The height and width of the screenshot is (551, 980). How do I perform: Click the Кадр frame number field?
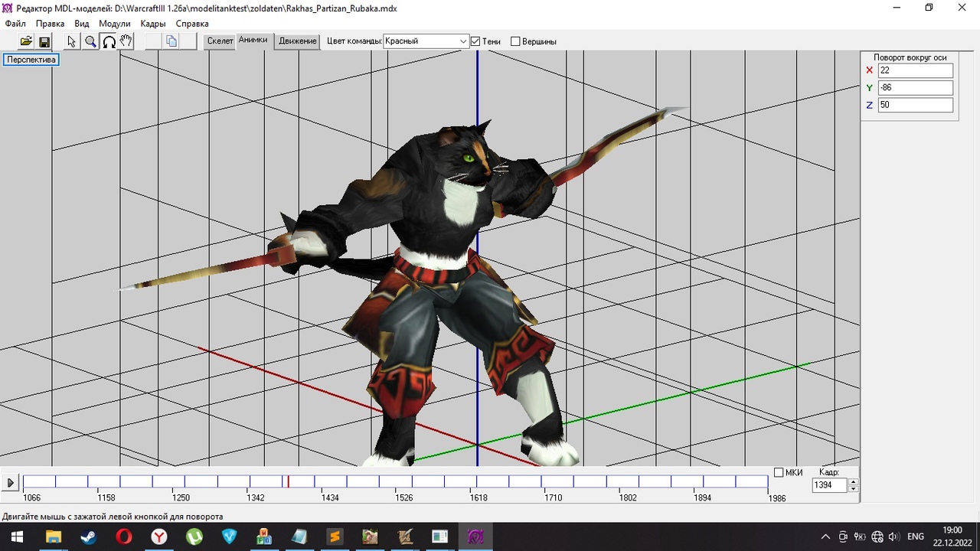click(830, 485)
